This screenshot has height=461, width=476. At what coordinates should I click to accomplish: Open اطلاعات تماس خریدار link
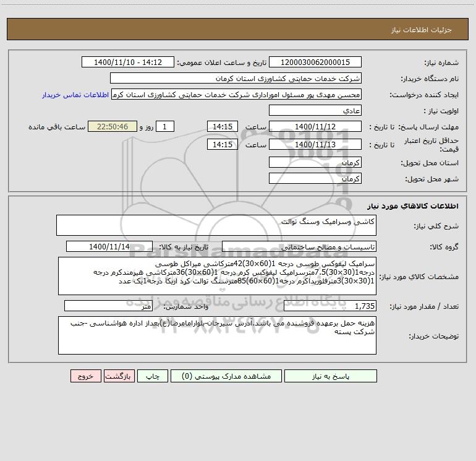75,95
